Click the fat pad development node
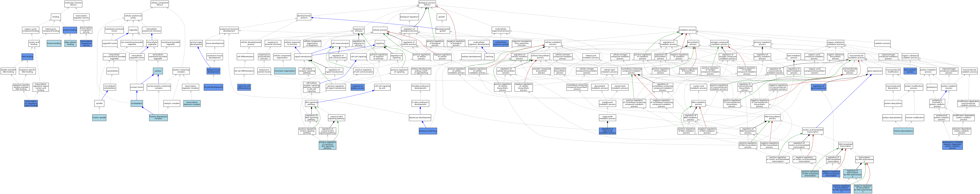The image size is (980, 194). coord(213,87)
